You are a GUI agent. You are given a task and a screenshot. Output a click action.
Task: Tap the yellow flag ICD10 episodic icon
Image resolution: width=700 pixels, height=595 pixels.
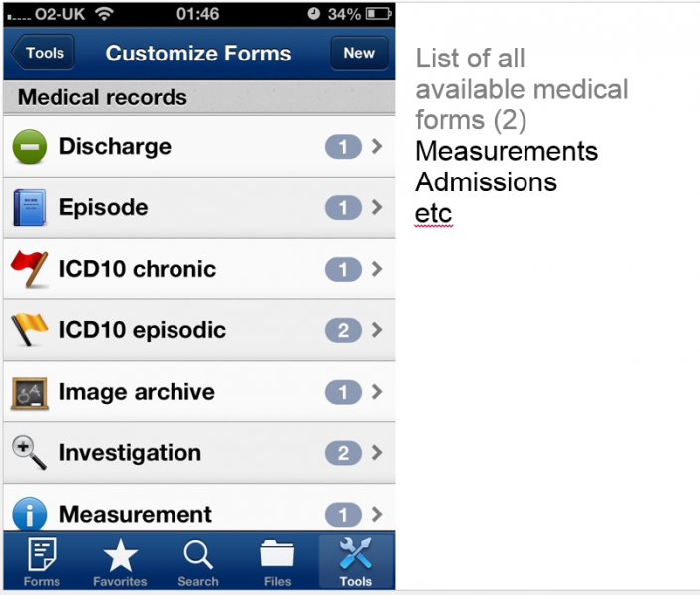[x=30, y=330]
